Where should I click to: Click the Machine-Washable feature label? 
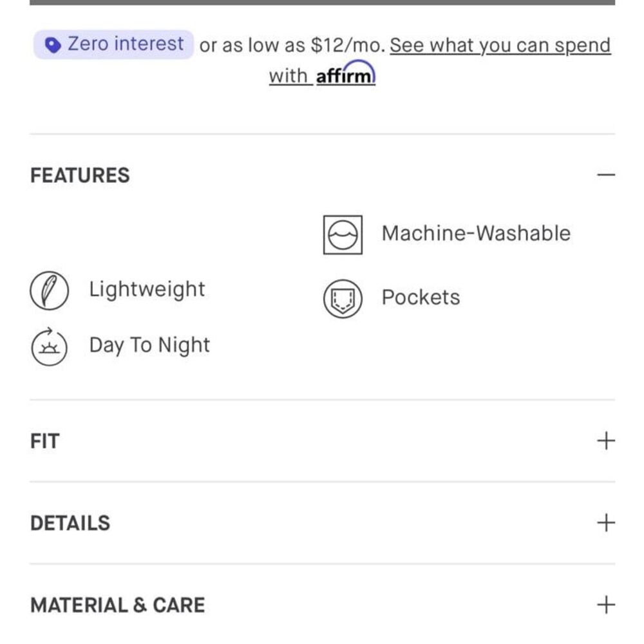tap(476, 233)
